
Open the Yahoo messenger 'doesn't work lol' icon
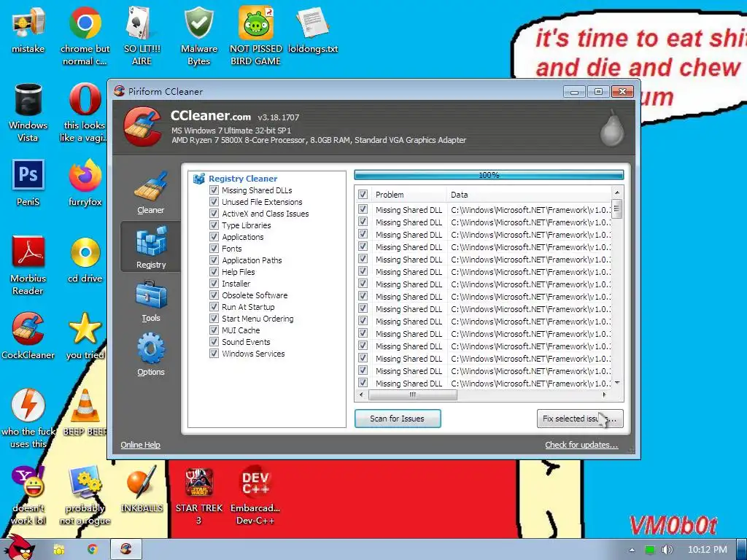tap(28, 495)
